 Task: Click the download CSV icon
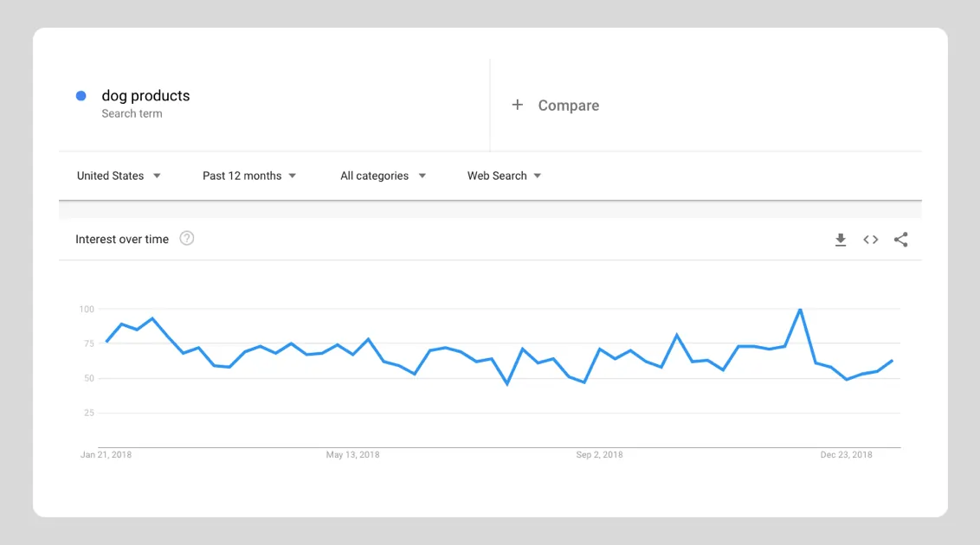coord(840,240)
